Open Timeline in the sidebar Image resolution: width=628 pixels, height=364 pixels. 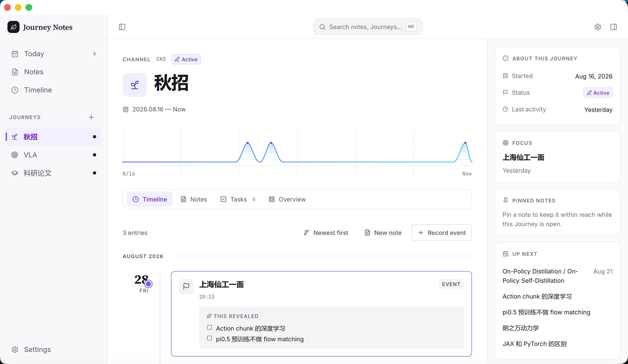click(x=54, y=90)
